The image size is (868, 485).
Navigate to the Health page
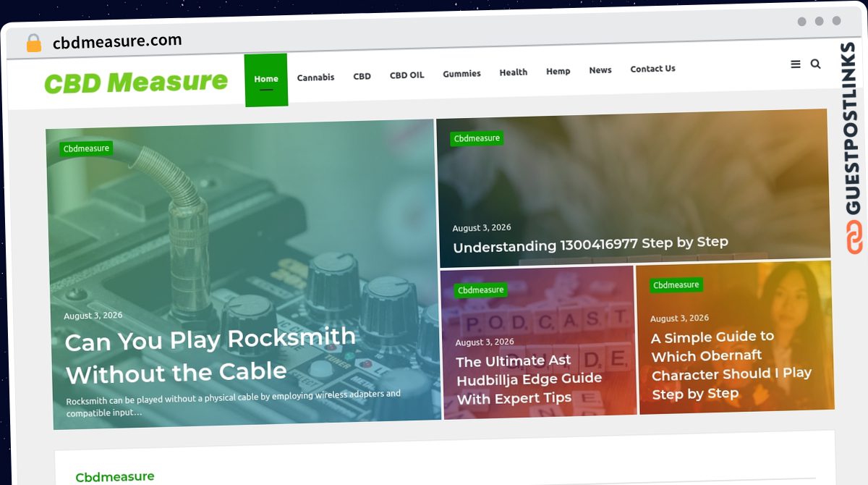click(513, 72)
